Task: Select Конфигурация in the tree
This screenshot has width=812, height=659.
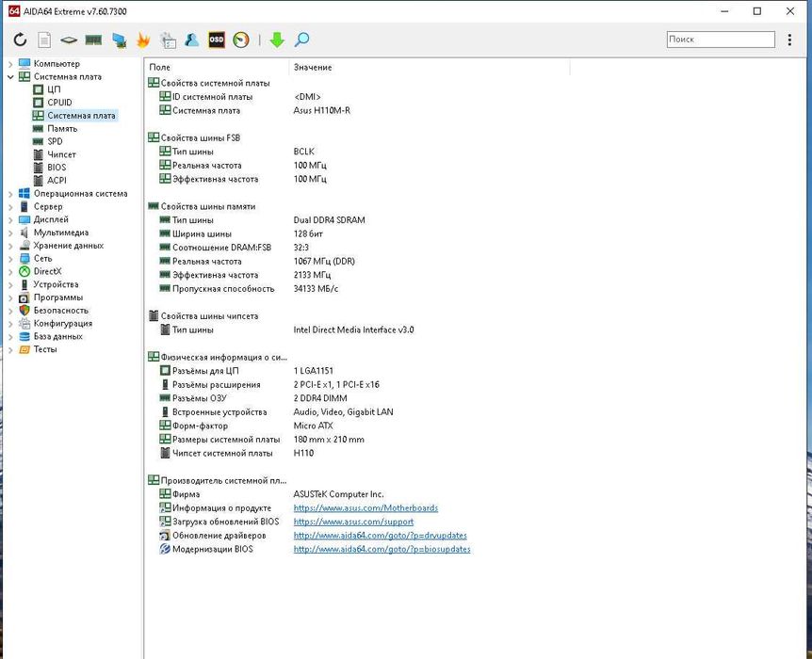Action: pos(63,323)
